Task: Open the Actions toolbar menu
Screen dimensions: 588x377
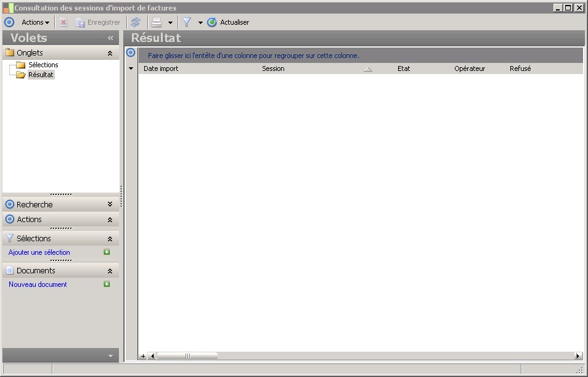Action: (x=35, y=23)
